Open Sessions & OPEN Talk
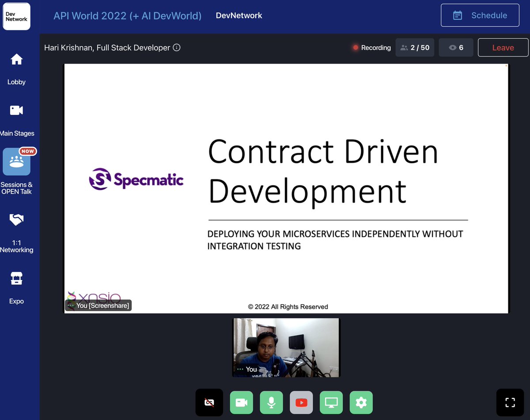The image size is (530, 420). pos(17,171)
